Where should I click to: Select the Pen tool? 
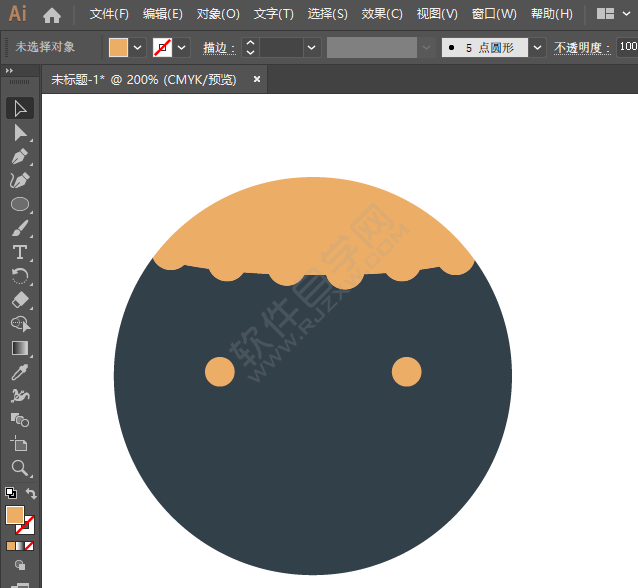(19, 156)
